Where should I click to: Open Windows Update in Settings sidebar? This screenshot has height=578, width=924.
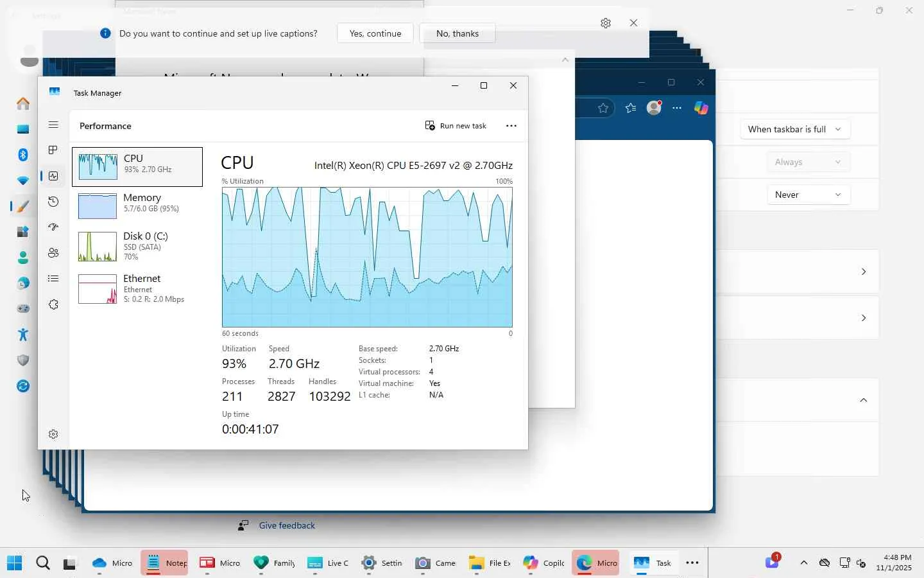[23, 386]
